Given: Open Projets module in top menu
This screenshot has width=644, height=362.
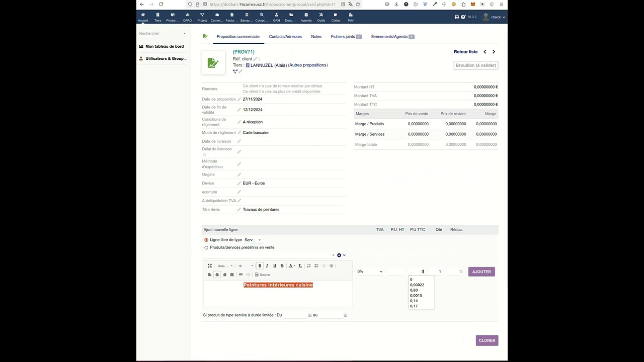Looking at the screenshot, I should (202, 17).
